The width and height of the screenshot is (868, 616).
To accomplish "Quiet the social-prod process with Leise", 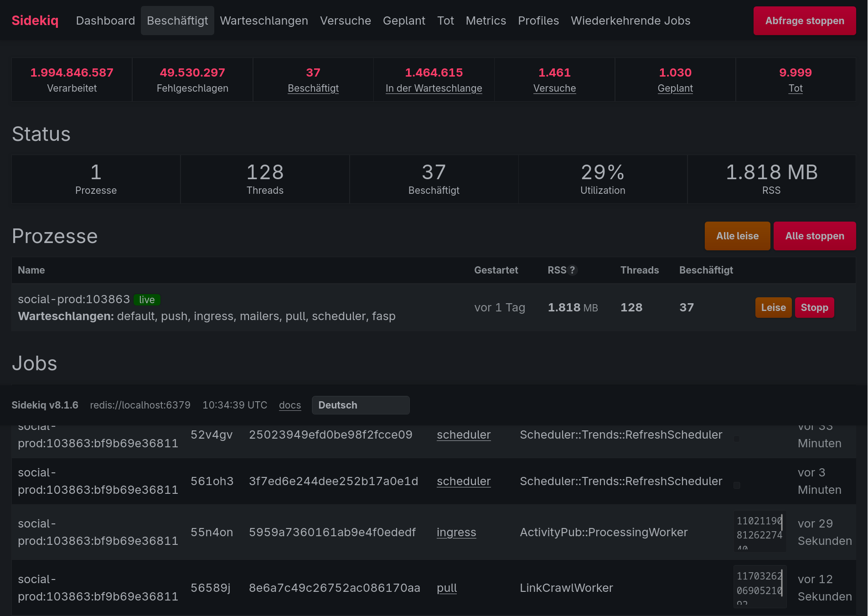I will click(773, 307).
